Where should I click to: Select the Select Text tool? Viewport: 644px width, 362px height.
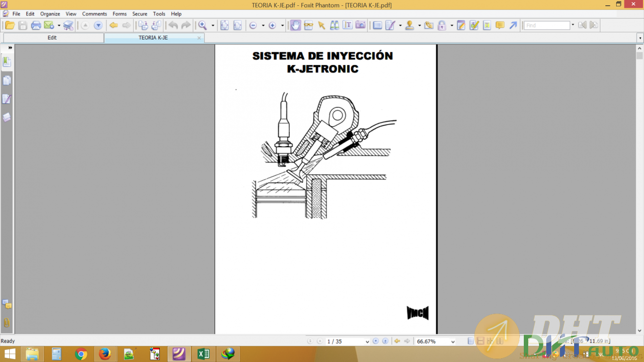click(x=347, y=25)
